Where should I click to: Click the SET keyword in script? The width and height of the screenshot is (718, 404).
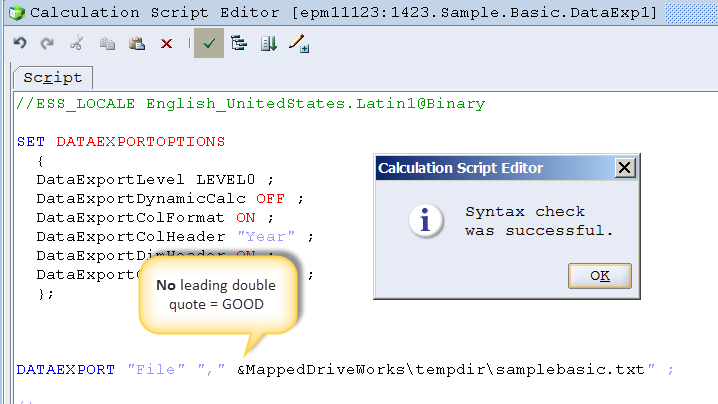click(31, 142)
